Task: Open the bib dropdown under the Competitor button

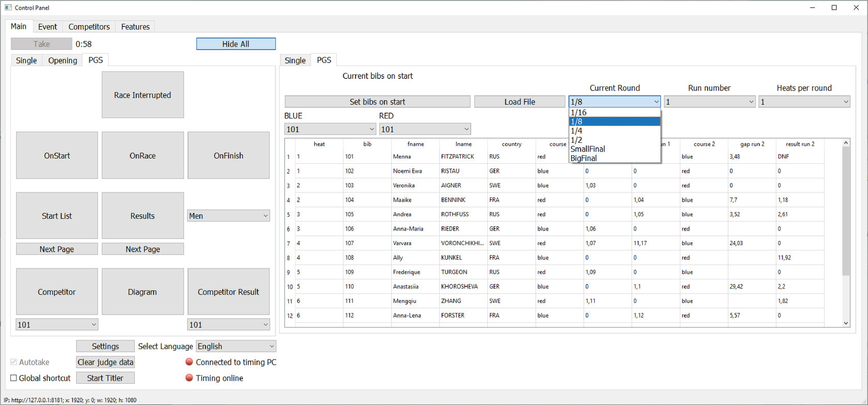Action: (57, 325)
